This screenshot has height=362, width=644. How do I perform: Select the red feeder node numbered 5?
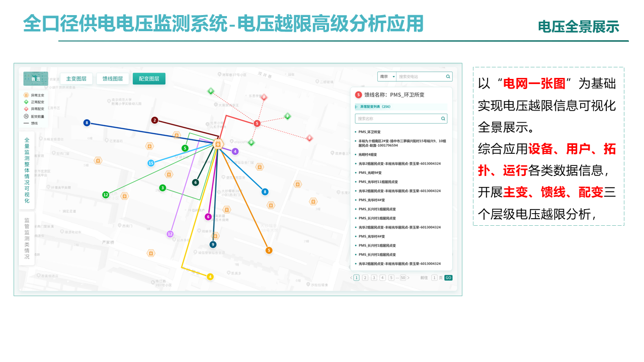pyautogui.click(x=257, y=123)
